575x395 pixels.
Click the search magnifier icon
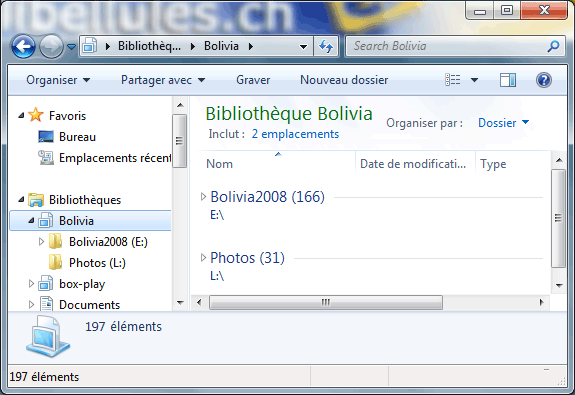point(553,46)
